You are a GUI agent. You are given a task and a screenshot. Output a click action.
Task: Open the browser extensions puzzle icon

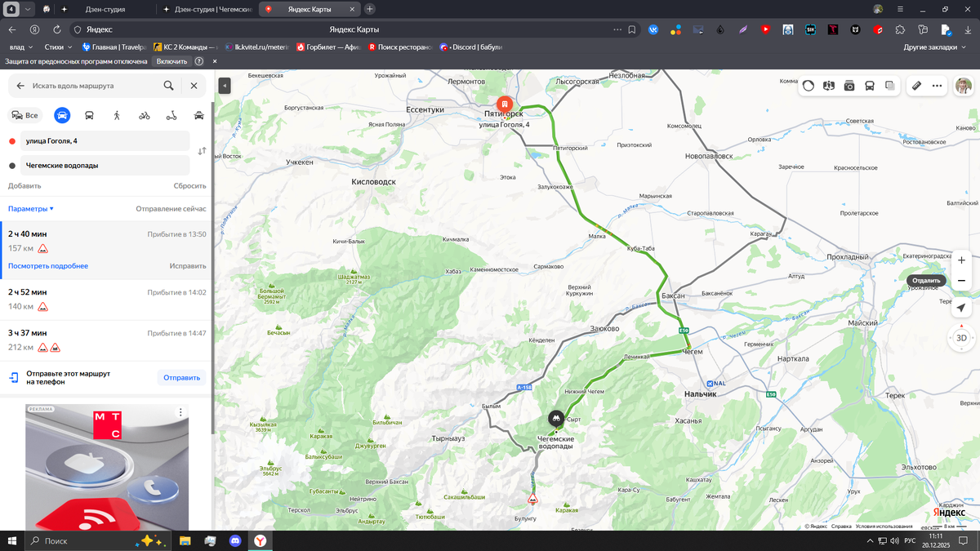[900, 29]
